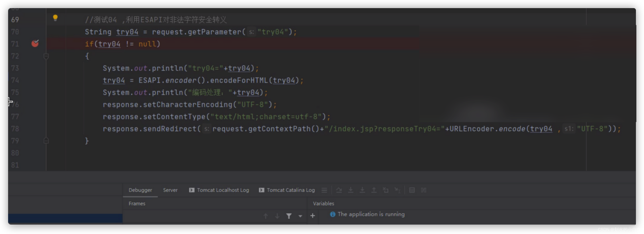
Task: Collapse the fold marker at line 79
Action: (x=46, y=141)
